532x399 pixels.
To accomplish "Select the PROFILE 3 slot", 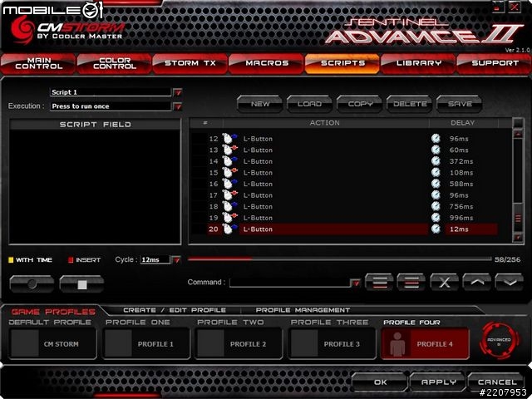I will pyautogui.click(x=332, y=343).
